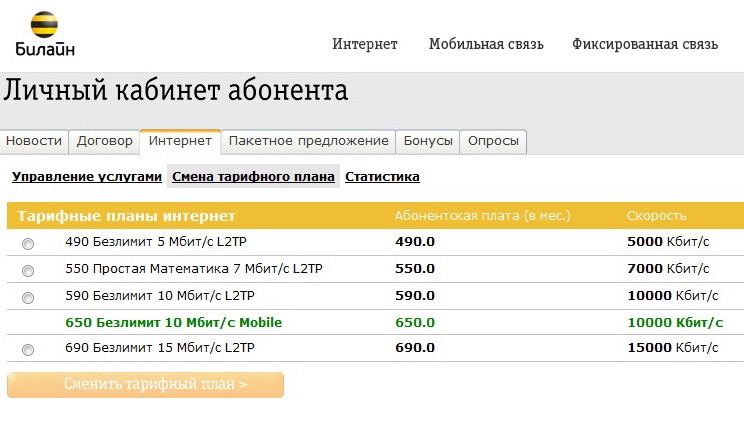Click the Билайн logo icon
744x436 pixels.
45,25
